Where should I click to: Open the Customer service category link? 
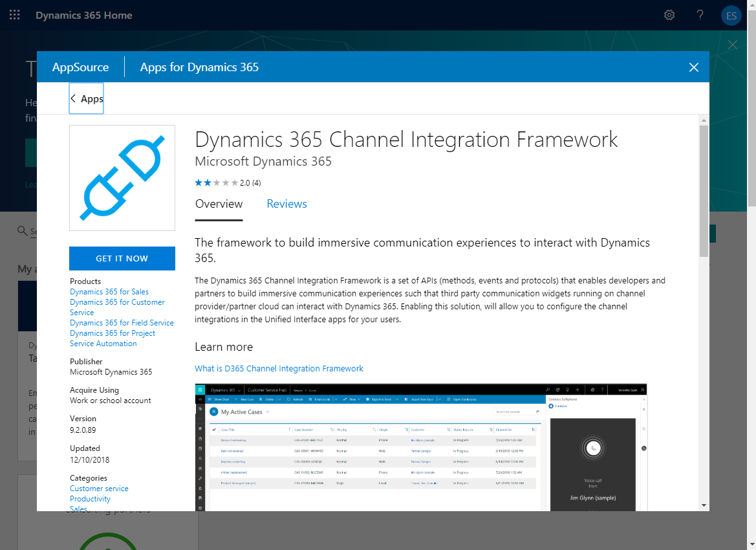point(99,489)
